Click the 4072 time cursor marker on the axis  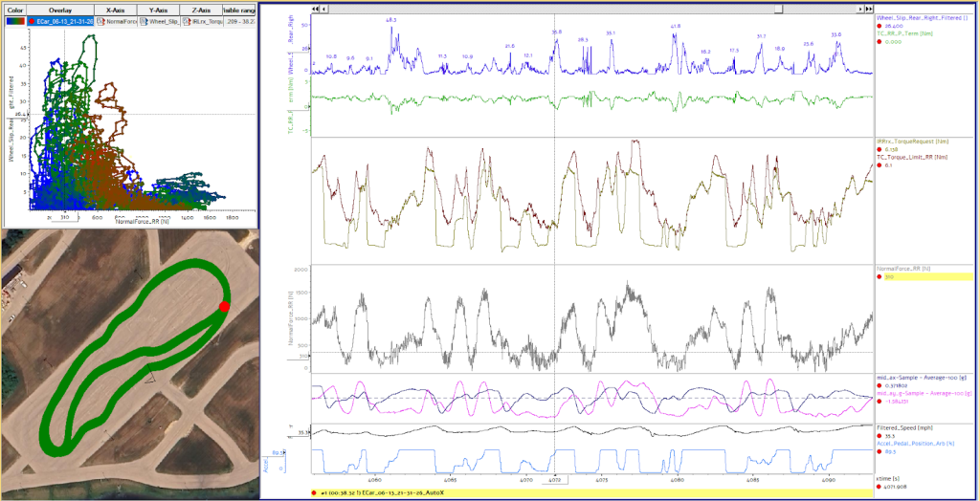555,481
